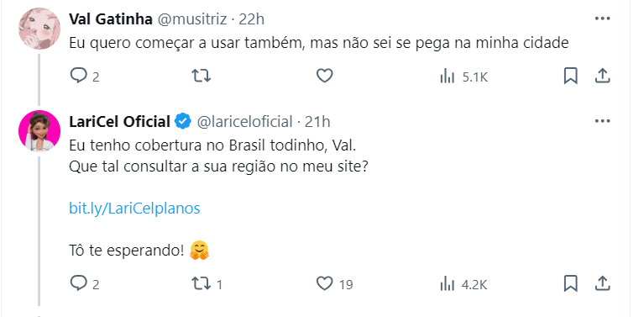
Task: Share Val Gatinha's tweet
Action: tap(602, 76)
